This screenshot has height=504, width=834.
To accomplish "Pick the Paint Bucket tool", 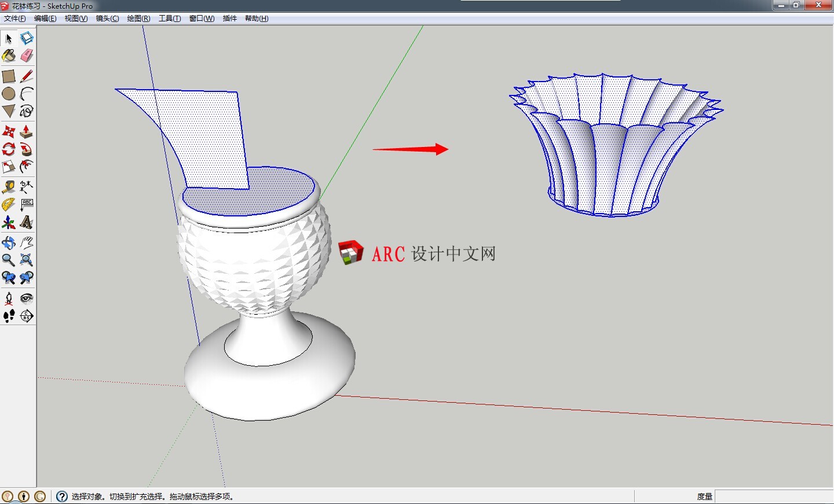I will (x=9, y=56).
